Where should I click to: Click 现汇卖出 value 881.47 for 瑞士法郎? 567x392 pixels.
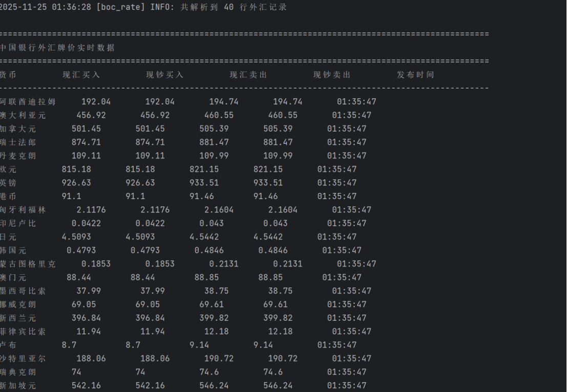(x=214, y=142)
